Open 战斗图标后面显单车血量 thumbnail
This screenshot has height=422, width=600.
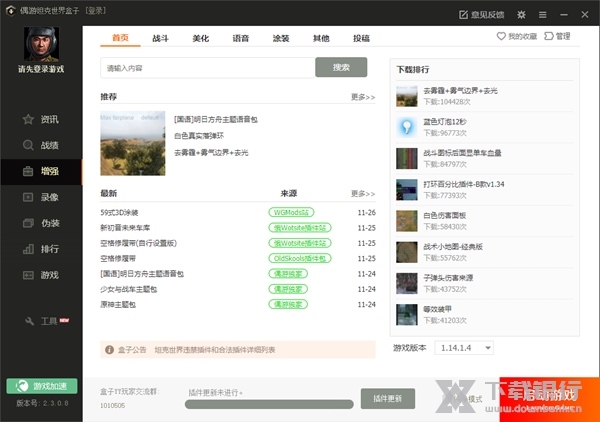[407, 158]
